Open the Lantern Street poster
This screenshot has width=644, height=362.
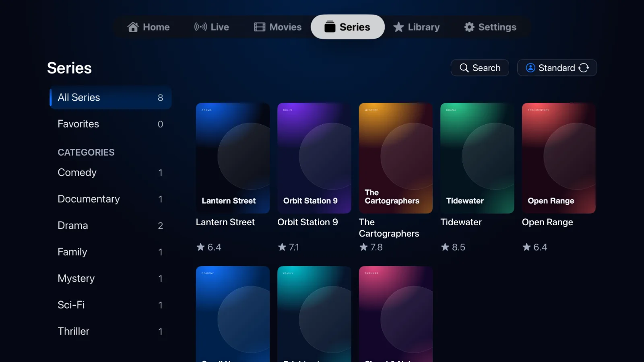(x=233, y=158)
